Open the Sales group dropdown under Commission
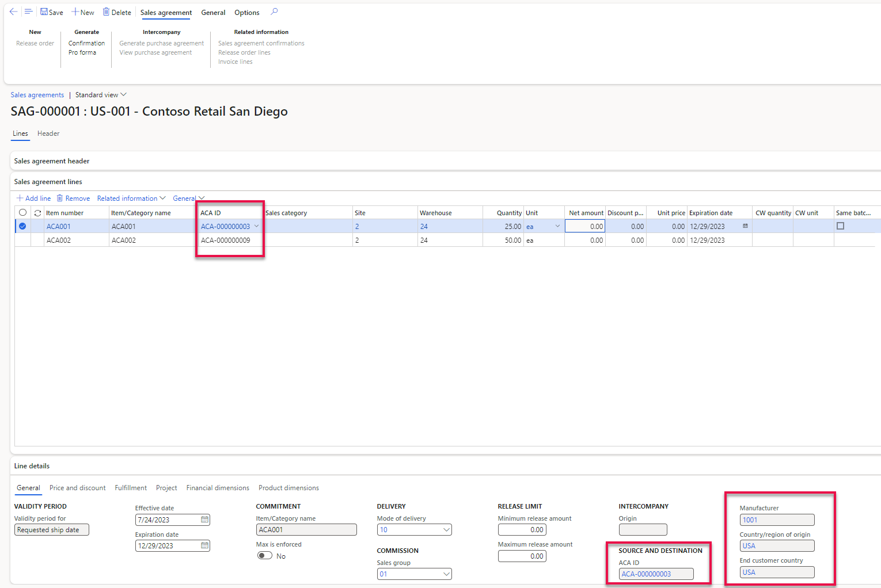Image resolution: width=881 pixels, height=588 pixels. coord(446,574)
